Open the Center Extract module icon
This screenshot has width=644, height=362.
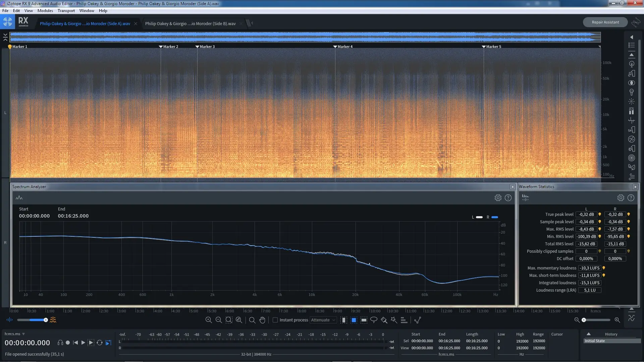pyautogui.click(x=632, y=83)
